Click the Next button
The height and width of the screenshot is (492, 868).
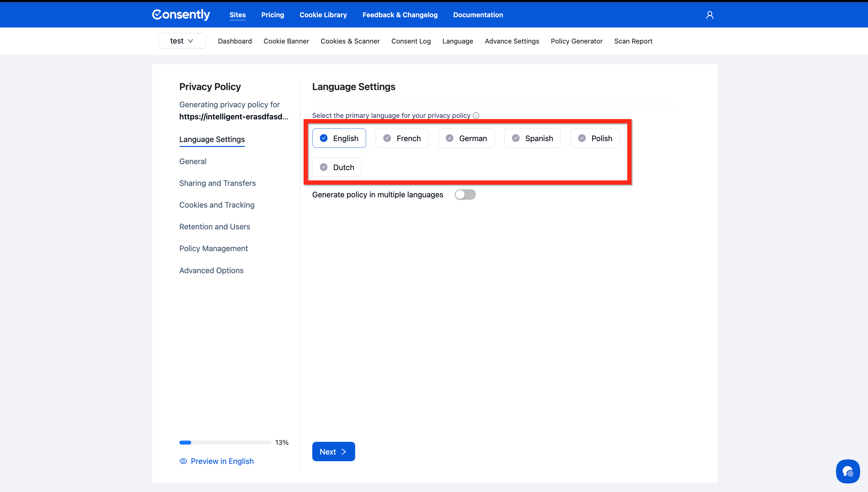click(x=333, y=452)
